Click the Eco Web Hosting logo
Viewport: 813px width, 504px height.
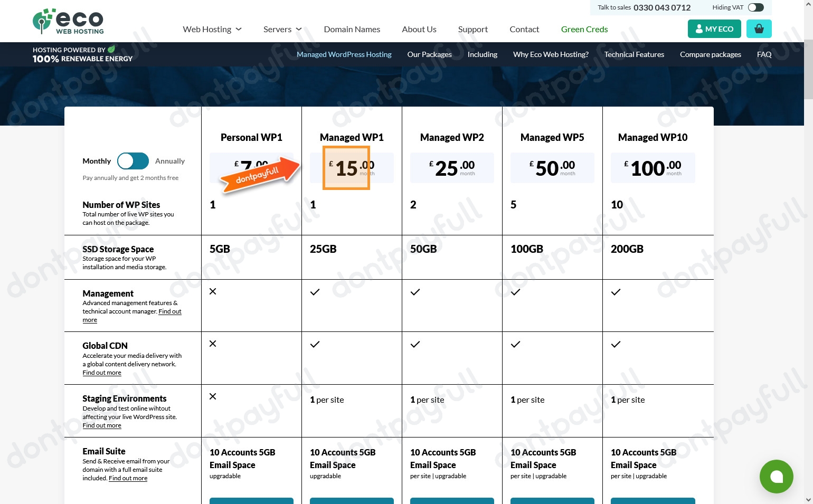click(68, 22)
